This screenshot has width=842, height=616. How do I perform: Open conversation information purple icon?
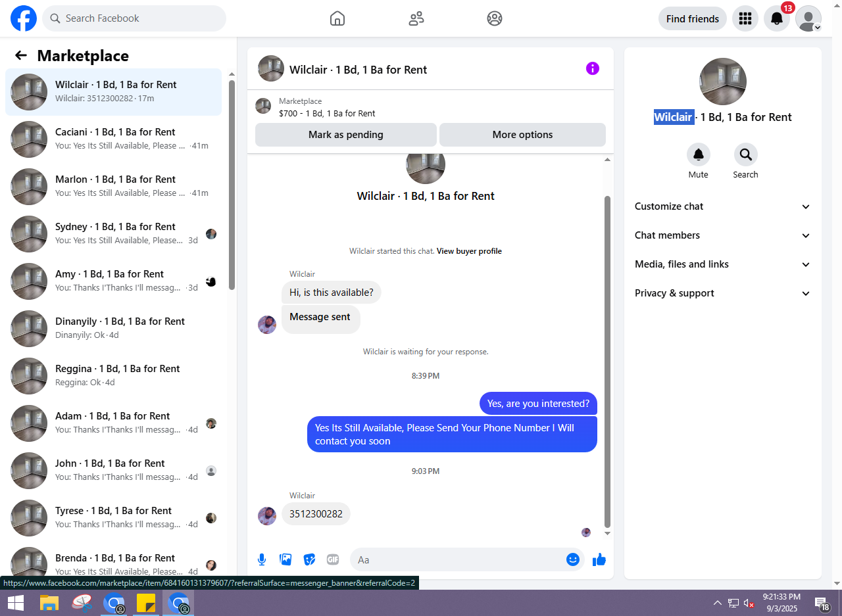point(593,68)
